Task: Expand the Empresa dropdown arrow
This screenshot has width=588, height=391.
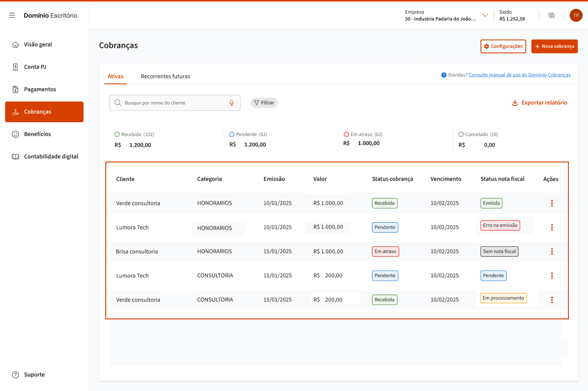Action: [485, 16]
